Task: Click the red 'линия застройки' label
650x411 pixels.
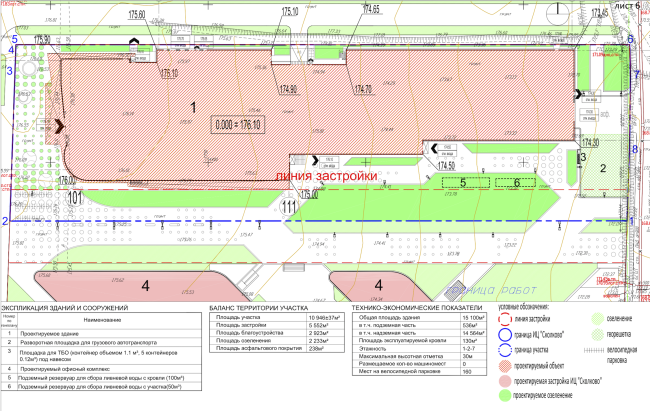Action: pos(328,177)
